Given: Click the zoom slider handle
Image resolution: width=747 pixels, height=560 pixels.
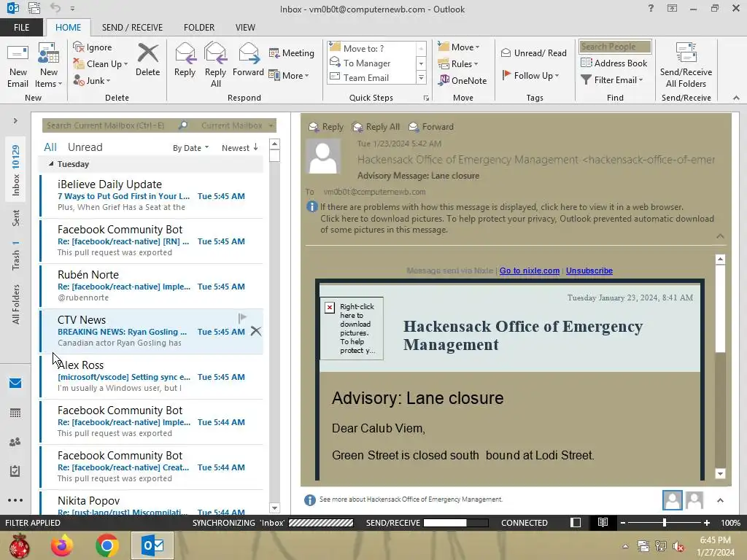Looking at the screenshot, I should point(665,523).
